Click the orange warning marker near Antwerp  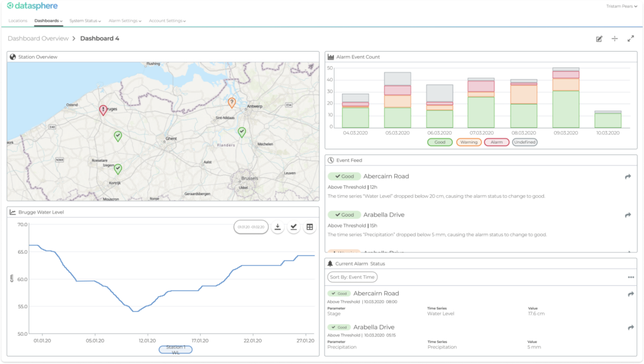231,102
